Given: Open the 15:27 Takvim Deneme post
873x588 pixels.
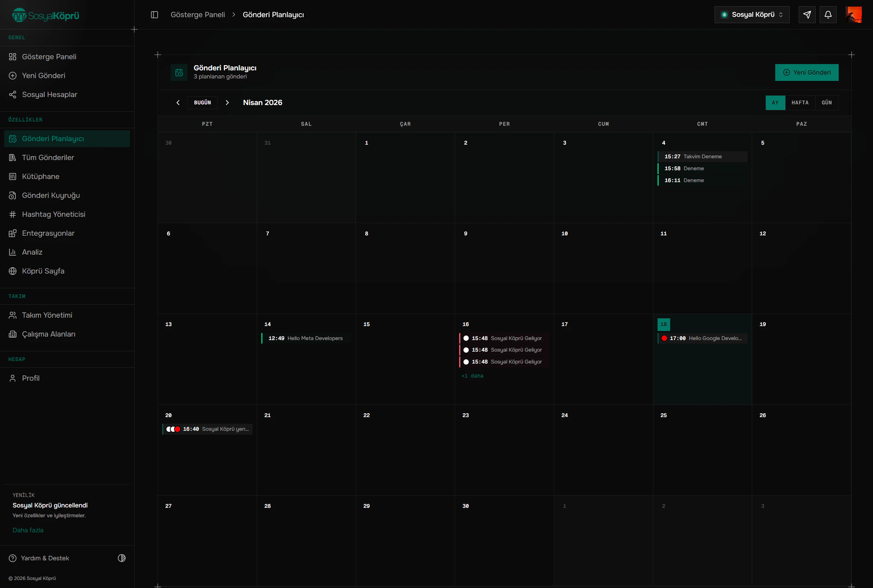Looking at the screenshot, I should 703,157.
